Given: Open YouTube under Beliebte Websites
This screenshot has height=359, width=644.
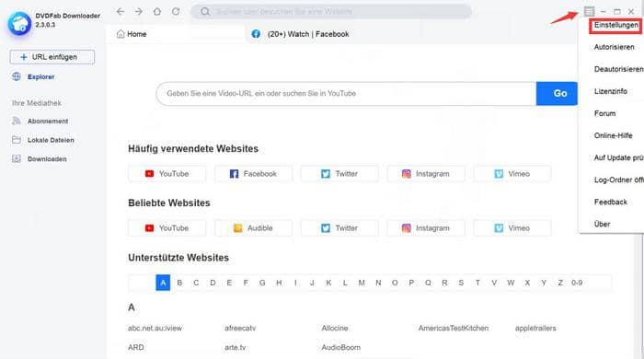Looking at the screenshot, I should click(x=167, y=228).
